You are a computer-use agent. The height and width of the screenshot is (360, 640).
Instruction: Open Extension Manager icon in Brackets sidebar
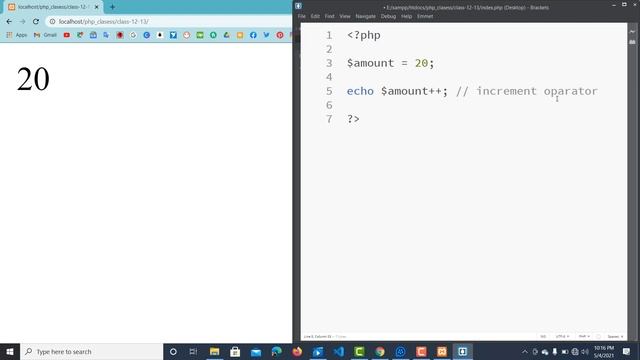[x=633, y=42]
